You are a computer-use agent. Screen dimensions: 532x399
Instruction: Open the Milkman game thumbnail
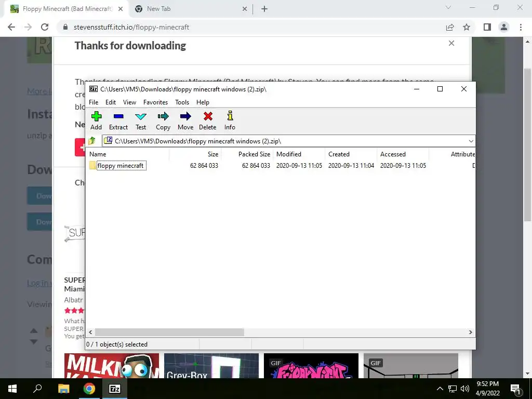(x=111, y=366)
